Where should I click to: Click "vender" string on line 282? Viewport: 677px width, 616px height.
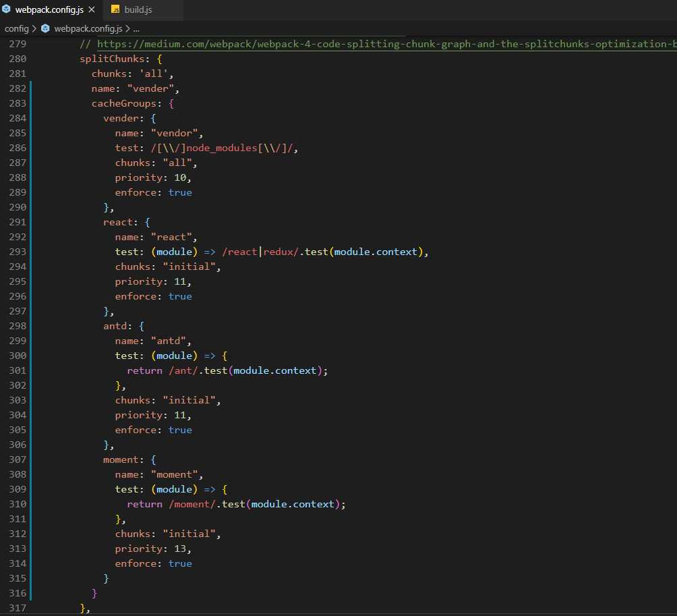point(150,88)
